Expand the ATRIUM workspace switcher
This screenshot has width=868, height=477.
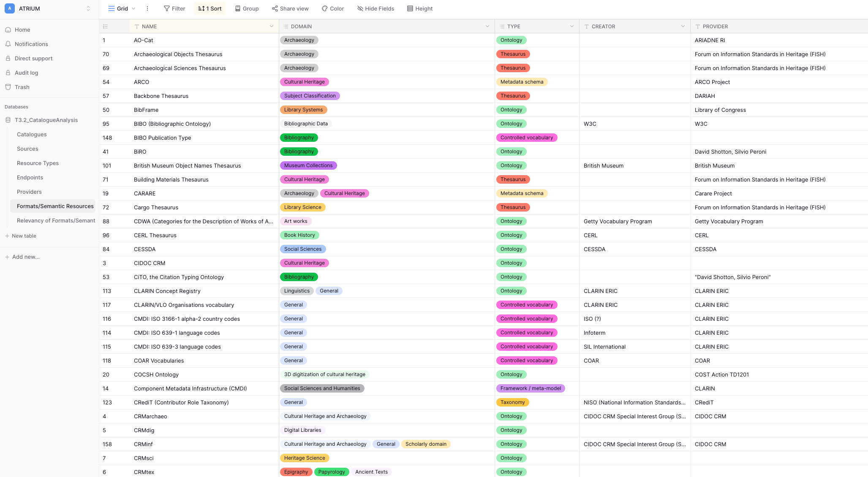[x=88, y=8]
